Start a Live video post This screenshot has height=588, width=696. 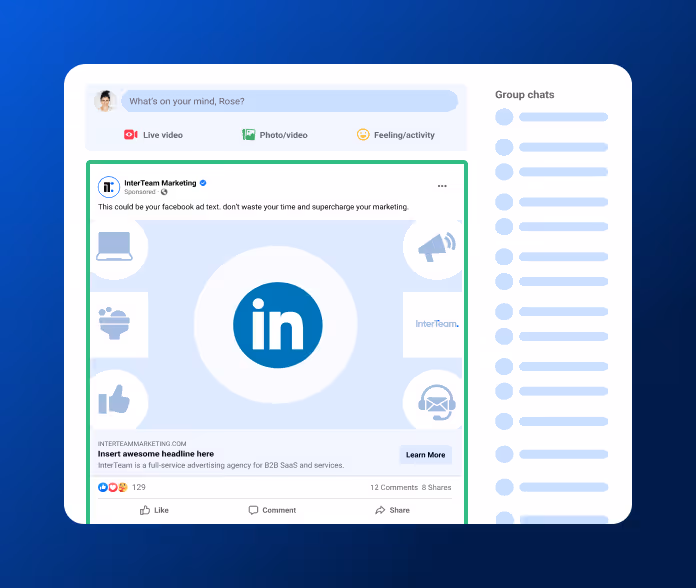coord(154,135)
